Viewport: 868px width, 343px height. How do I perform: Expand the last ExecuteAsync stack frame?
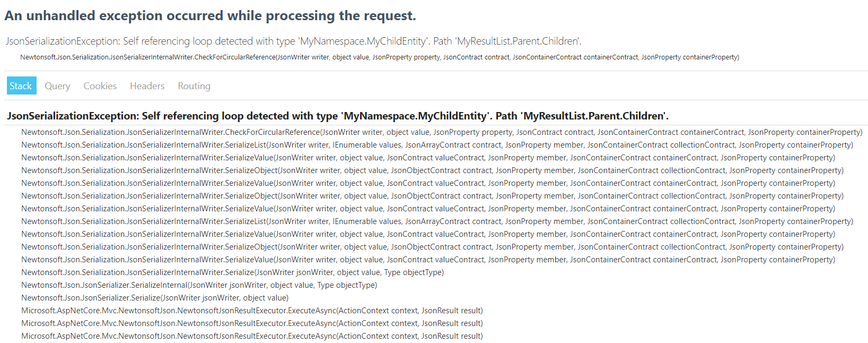pos(251,336)
